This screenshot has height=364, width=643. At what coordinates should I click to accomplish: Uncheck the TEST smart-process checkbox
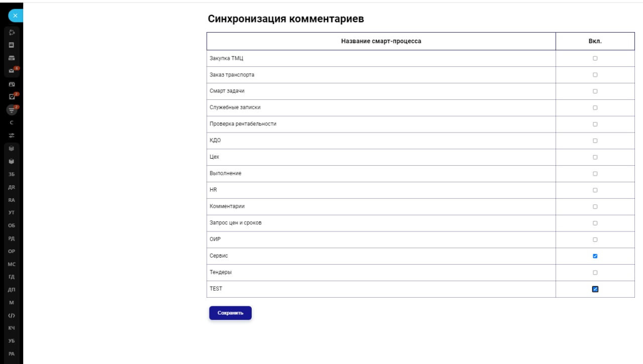coord(595,289)
